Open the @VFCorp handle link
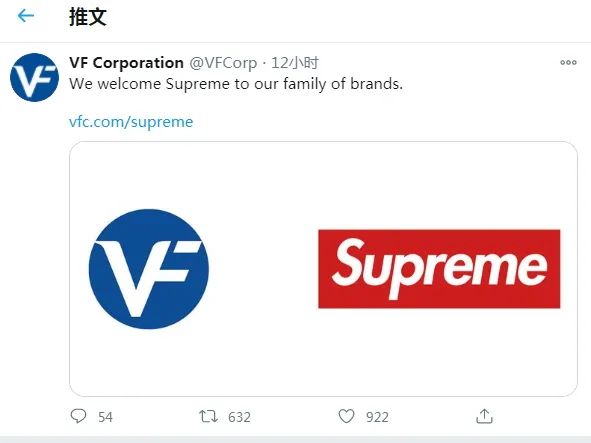 (223, 63)
